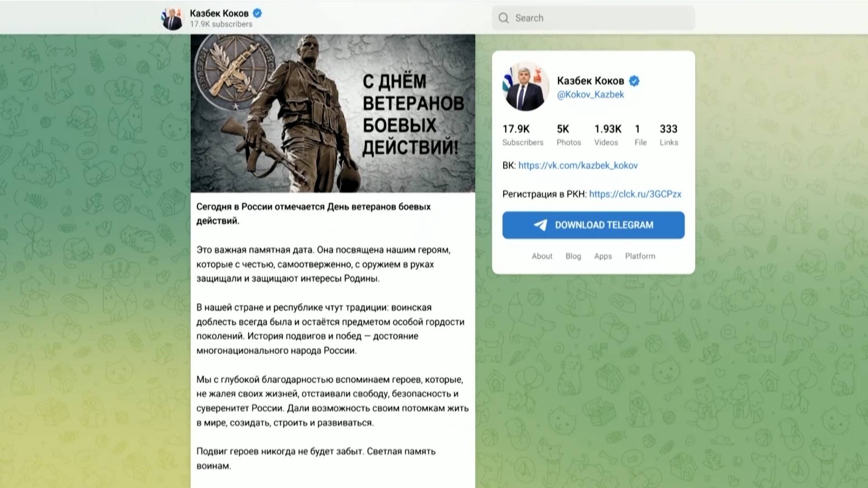The width and height of the screenshot is (868, 488).
Task: Click the Telegram paper plane icon
Action: (x=540, y=225)
